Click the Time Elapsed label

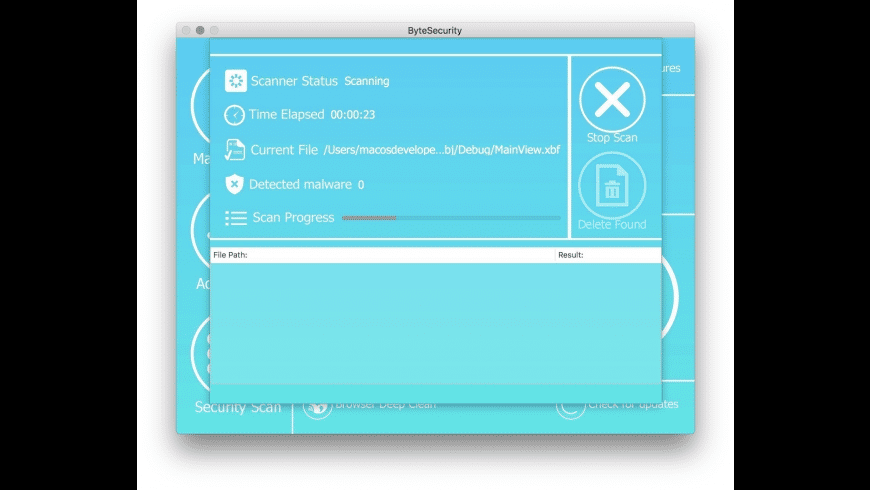tap(286, 114)
